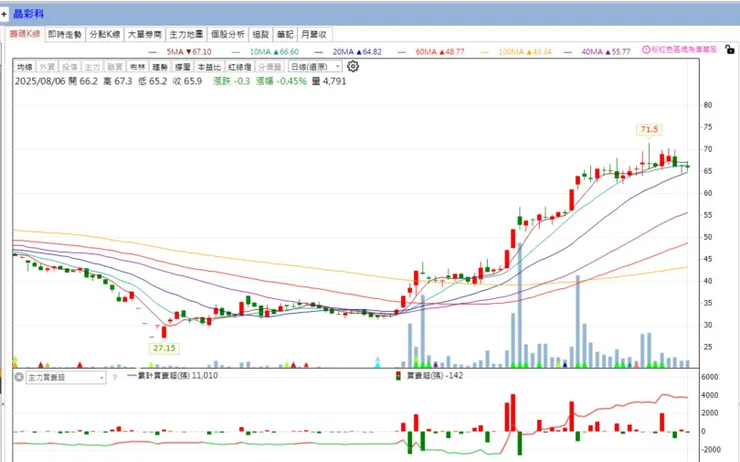The width and height of the screenshot is (740, 462).
Task: Switch to the 大量券商 tab
Action: (x=145, y=34)
